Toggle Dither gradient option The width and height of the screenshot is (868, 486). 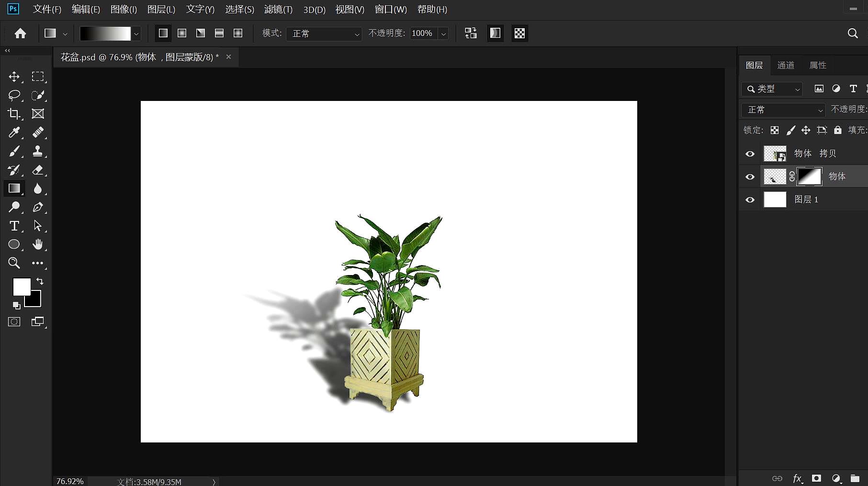click(x=495, y=33)
